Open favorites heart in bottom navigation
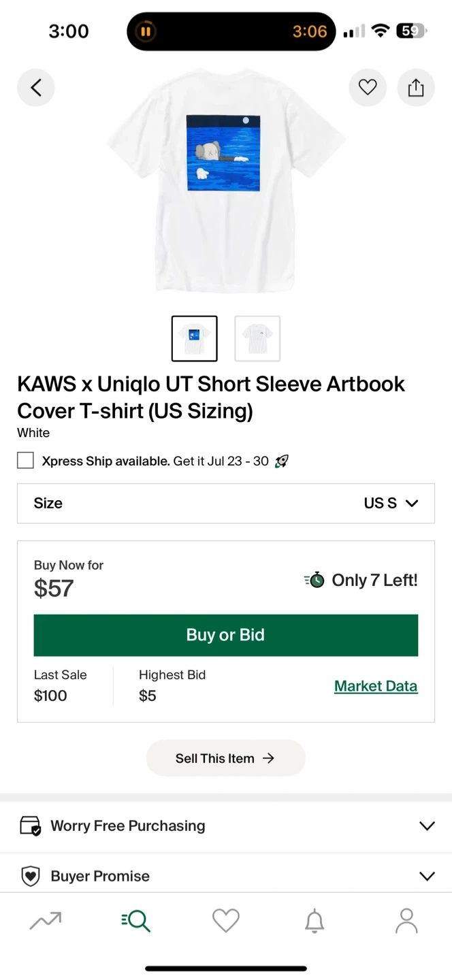The height and width of the screenshot is (980, 452). tap(226, 921)
